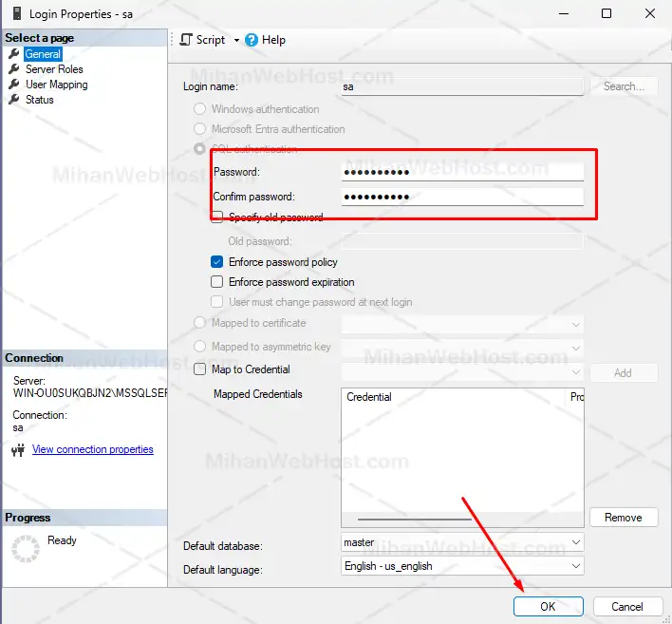Open the Help icon in toolbar
This screenshot has width=672, height=624.
[x=252, y=40]
